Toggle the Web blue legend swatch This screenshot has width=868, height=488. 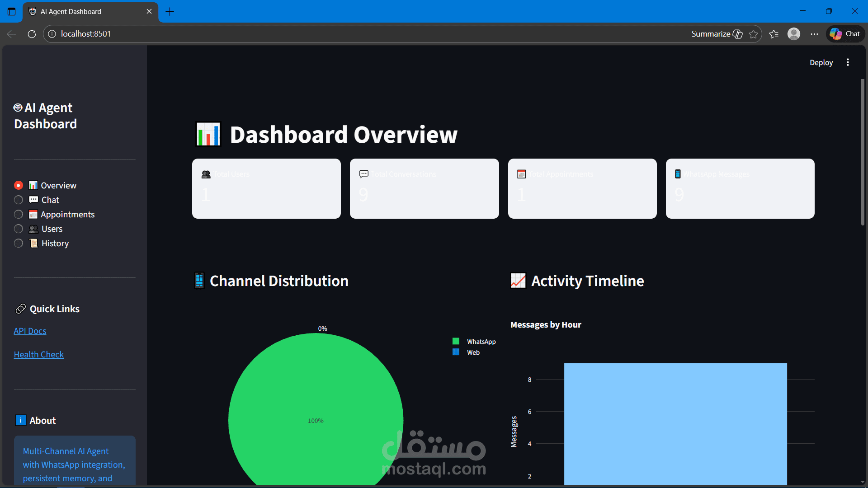pyautogui.click(x=456, y=352)
